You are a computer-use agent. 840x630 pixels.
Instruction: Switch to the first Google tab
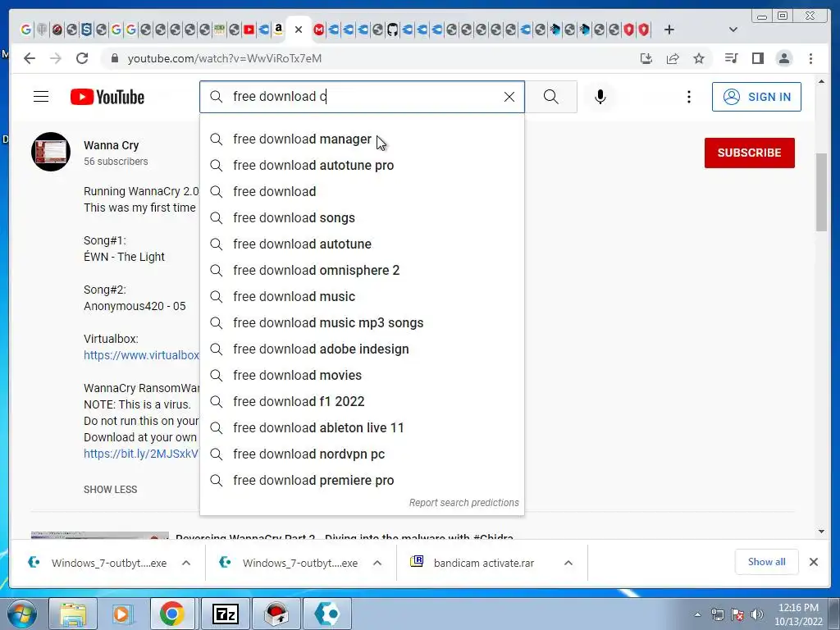tap(25, 30)
